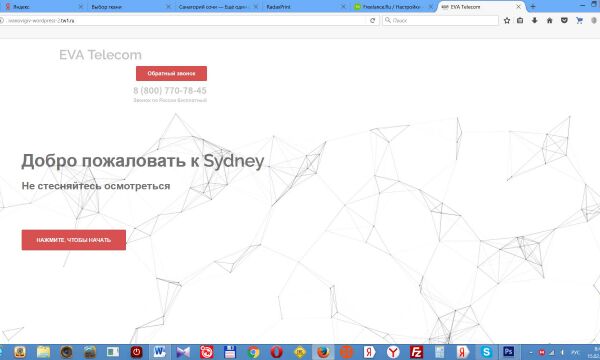Bookmark this page with the star icon
This screenshot has width=600, height=360.
click(x=507, y=21)
